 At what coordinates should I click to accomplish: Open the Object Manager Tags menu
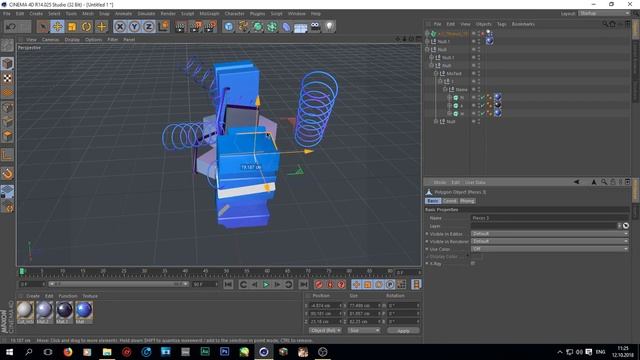tap(502, 24)
